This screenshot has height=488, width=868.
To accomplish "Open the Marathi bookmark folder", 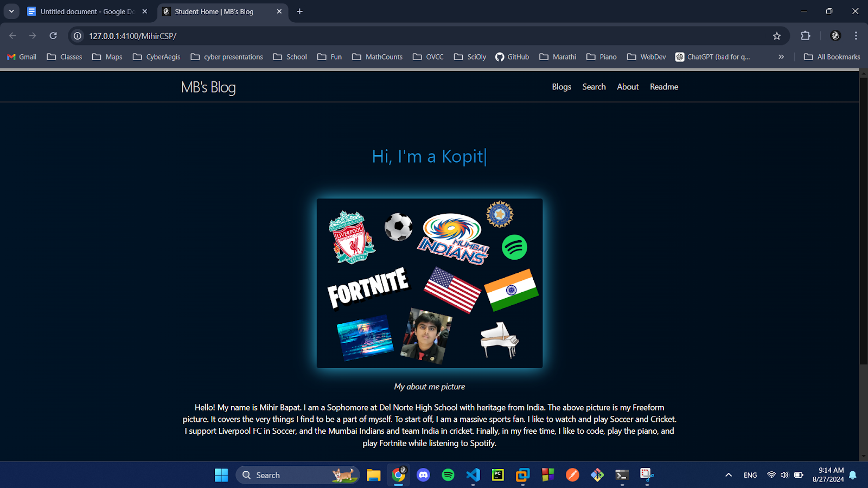I will (558, 57).
